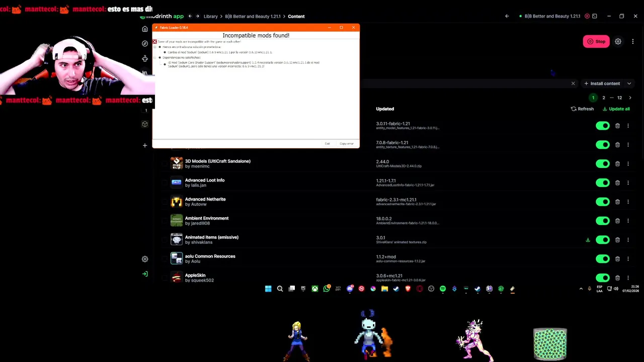Click Copy error in Fabric Loader dialog
Viewport: 644px width, 362px height.
point(347,144)
